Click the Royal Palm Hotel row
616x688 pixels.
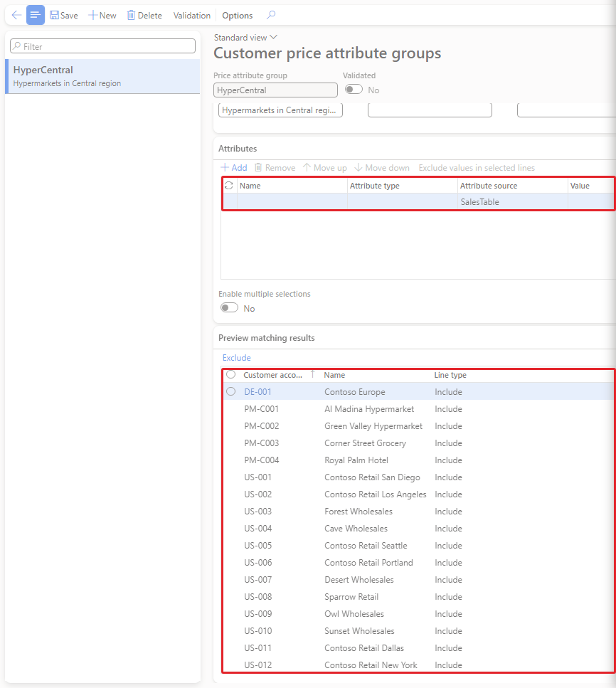click(x=418, y=460)
